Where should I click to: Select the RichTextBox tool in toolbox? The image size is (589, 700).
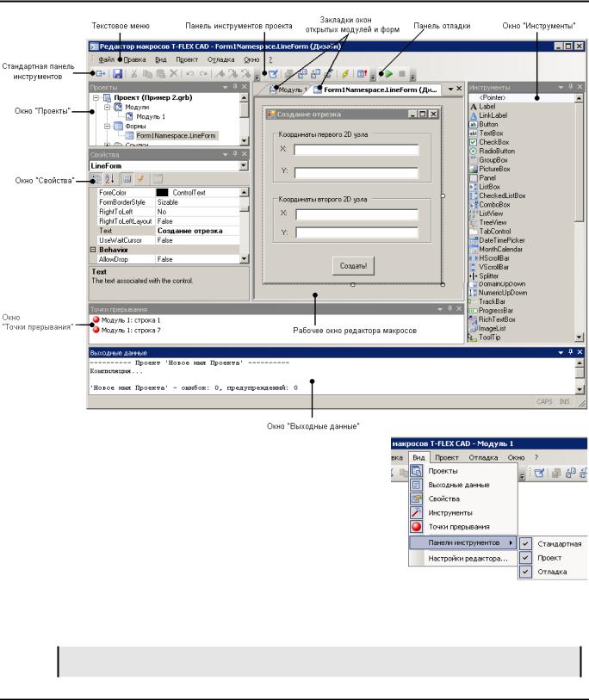492,319
